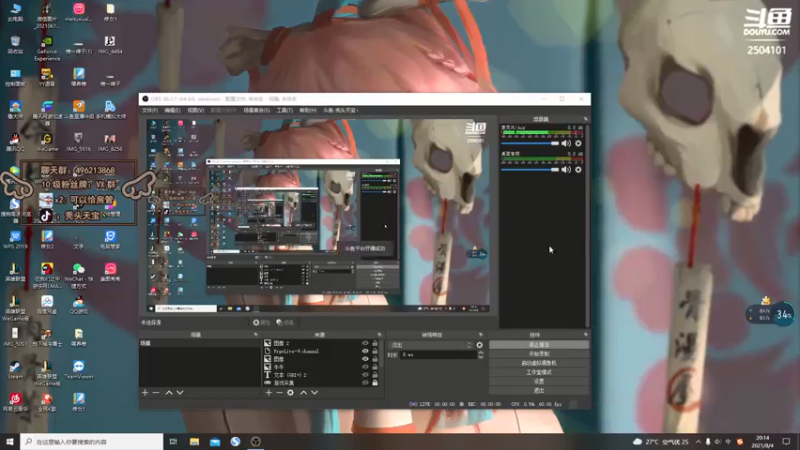
Task: Open OBS 设置 from controls panel
Action: (539, 382)
